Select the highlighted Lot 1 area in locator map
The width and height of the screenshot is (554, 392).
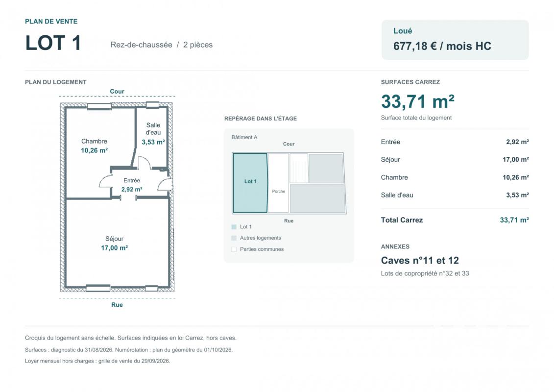(250, 183)
